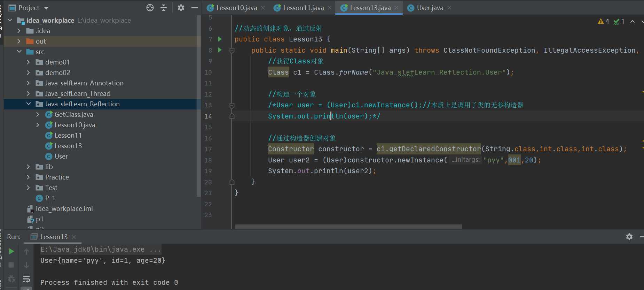
Task: Click the typo count checkmark indicator
Action: [x=619, y=22]
